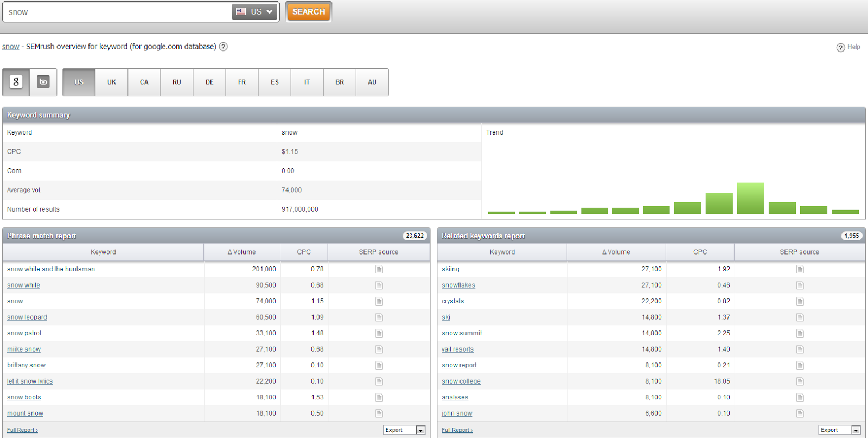Select the US database tab
Screen dimensions: 868x439
click(79, 82)
